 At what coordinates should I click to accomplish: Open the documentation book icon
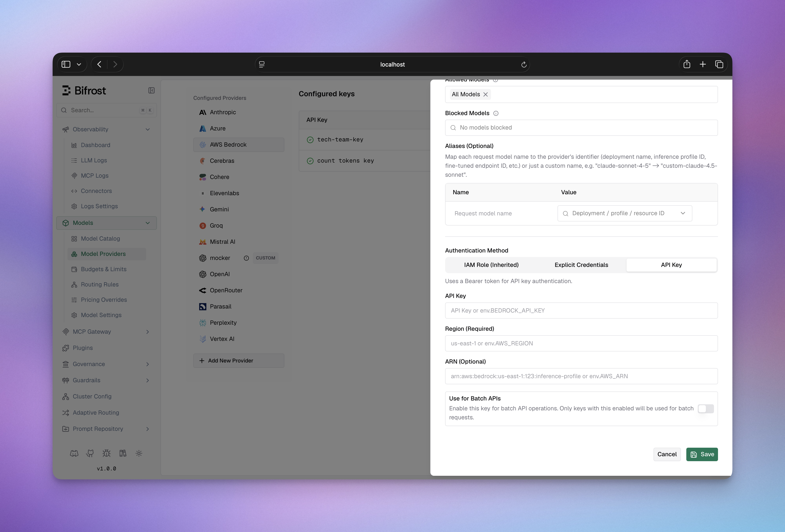click(123, 453)
